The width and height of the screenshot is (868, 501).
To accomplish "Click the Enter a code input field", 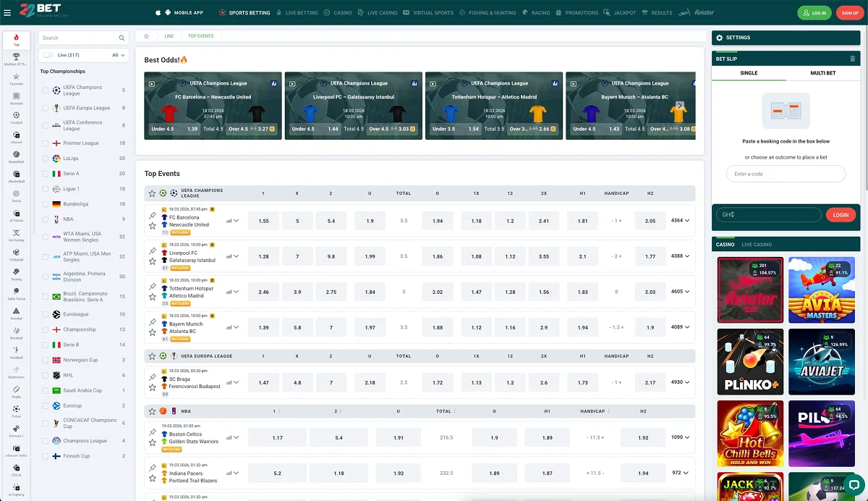I will 786,174.
